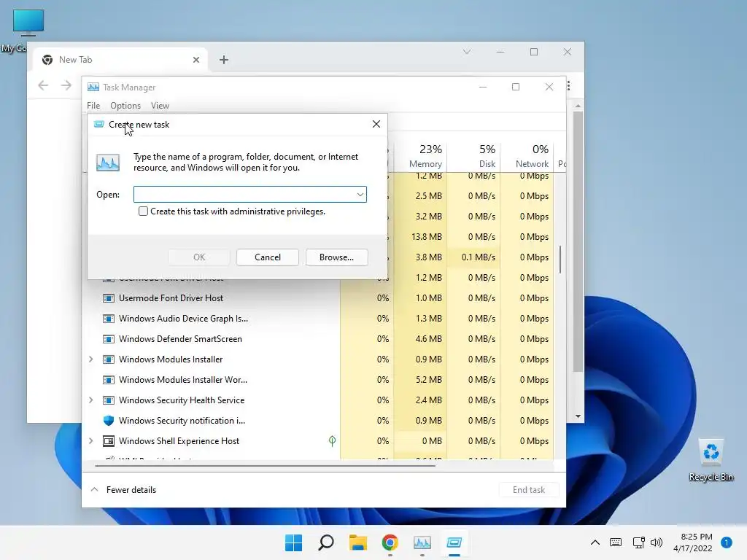Expand the Windows Shell Experience Host row
This screenshot has height=560, width=747.
point(91,441)
